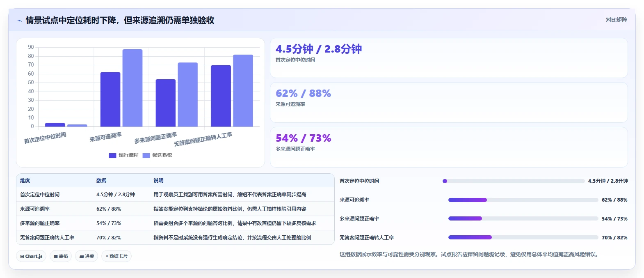644x278 pixels.
Task: Click the 对比矩阵 label in the header
Action: point(616,20)
